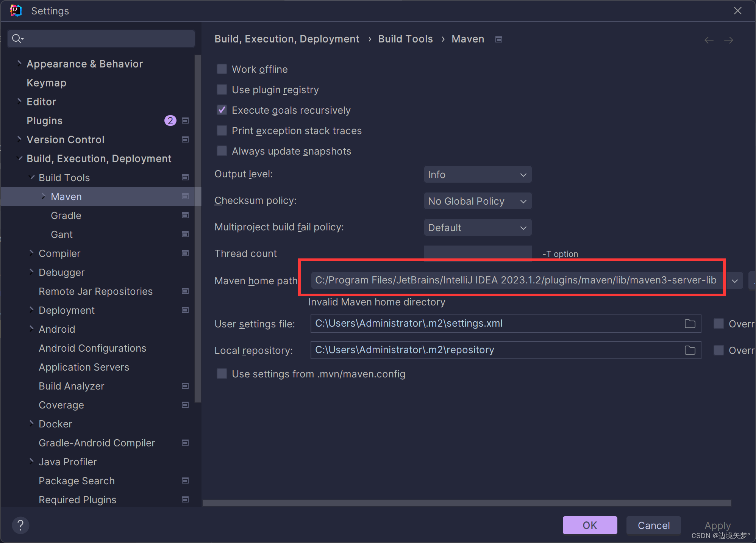Image resolution: width=756 pixels, height=543 pixels.
Task: Open the Output level dropdown
Action: pyautogui.click(x=477, y=175)
